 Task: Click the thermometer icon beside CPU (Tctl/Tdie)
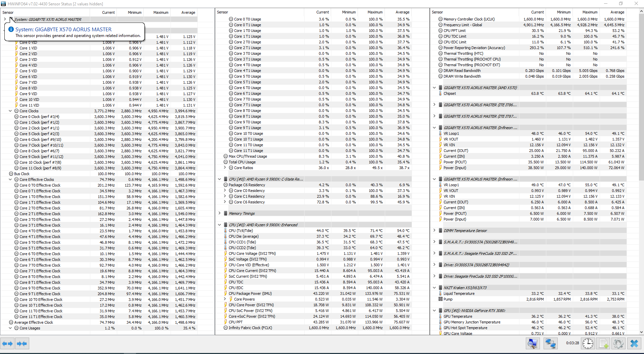point(226,231)
